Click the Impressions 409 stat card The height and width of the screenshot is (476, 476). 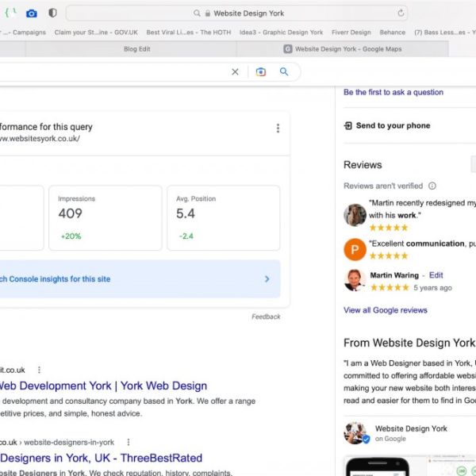point(105,218)
